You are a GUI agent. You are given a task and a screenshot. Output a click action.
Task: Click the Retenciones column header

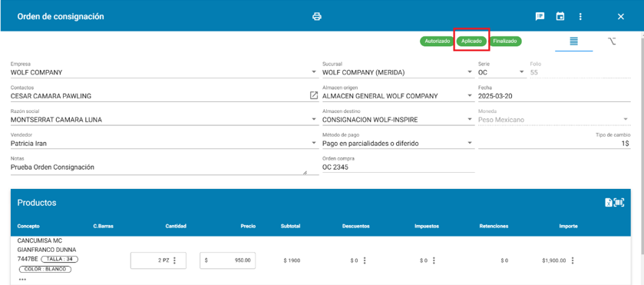[494, 226]
